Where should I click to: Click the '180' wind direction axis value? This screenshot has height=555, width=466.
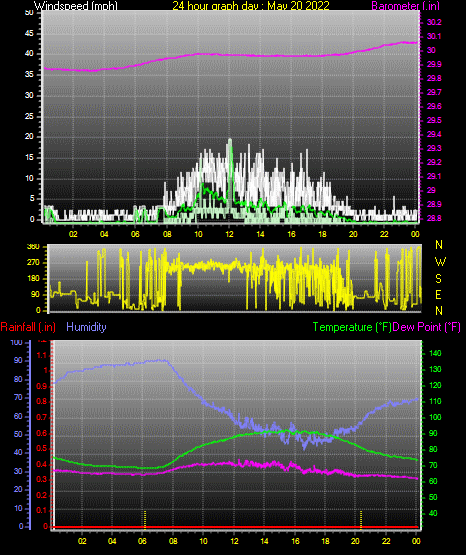pyautogui.click(x=33, y=279)
